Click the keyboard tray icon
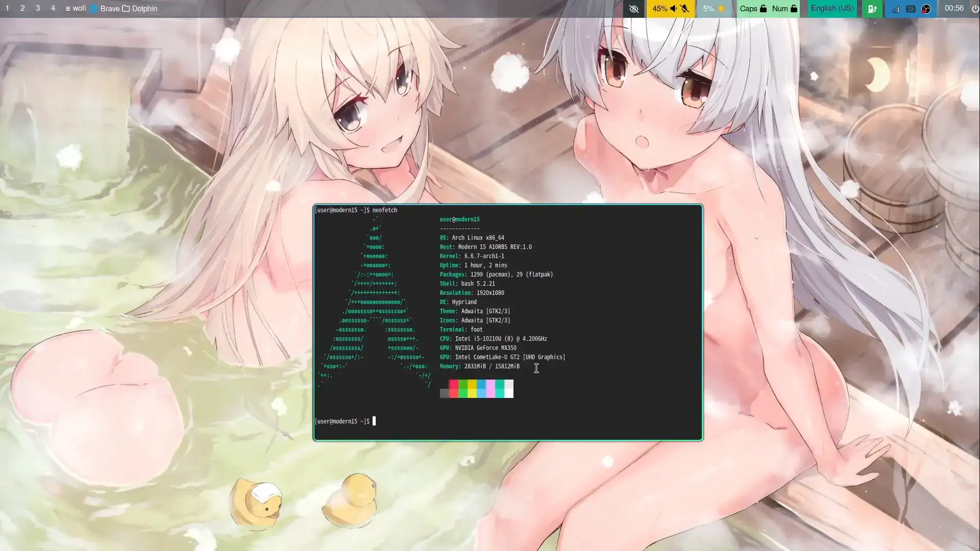The image size is (980, 551). 911,9
